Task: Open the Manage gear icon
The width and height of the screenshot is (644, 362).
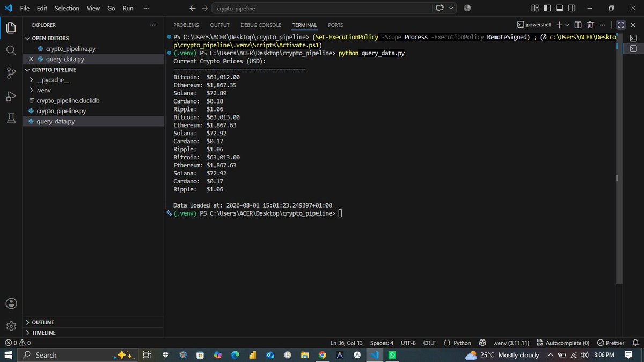Action: (11, 326)
